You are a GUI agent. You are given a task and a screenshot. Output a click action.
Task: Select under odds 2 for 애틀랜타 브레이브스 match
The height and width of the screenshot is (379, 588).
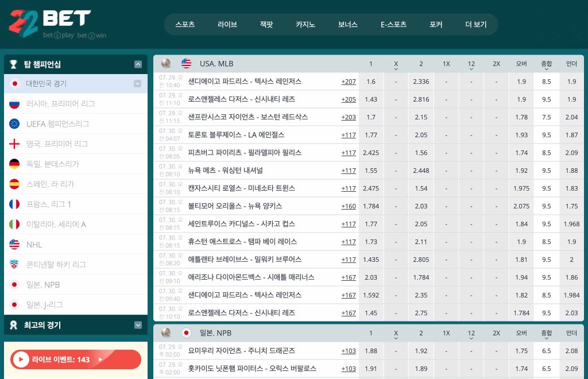pyautogui.click(x=571, y=260)
